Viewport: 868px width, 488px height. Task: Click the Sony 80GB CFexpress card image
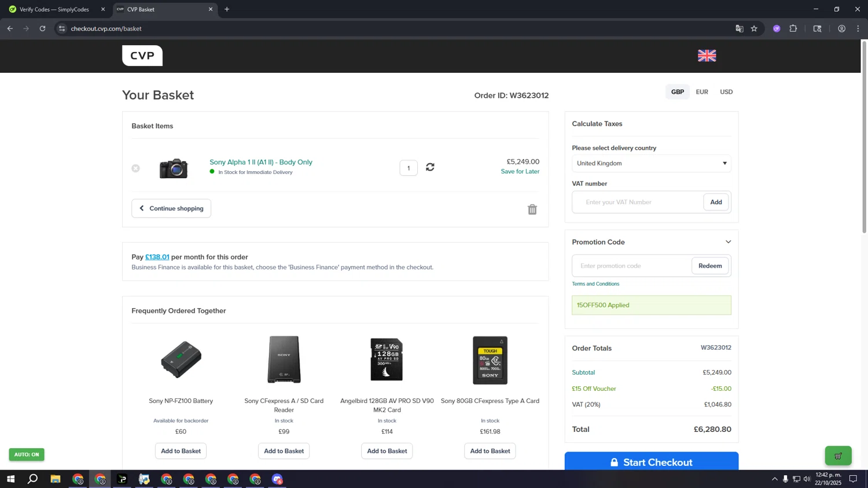(490, 360)
